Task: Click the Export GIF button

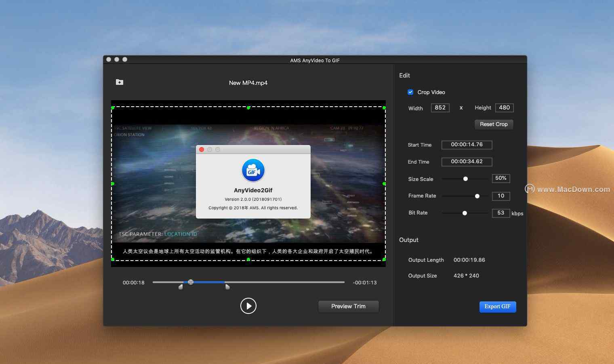Action: point(498,307)
